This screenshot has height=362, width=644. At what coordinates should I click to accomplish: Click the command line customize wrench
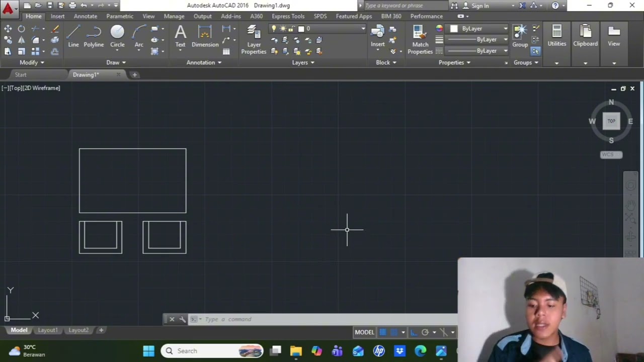point(182,319)
